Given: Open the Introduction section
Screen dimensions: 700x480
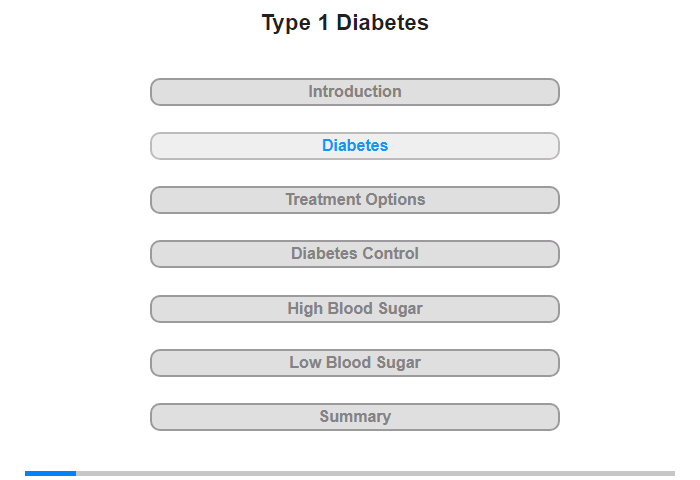Looking at the screenshot, I should click(354, 92).
